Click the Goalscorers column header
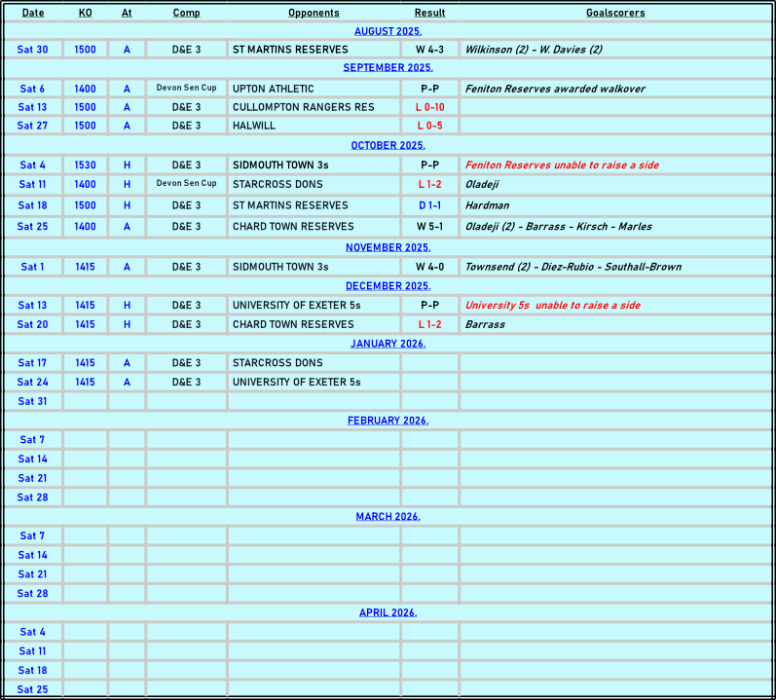 pos(615,13)
